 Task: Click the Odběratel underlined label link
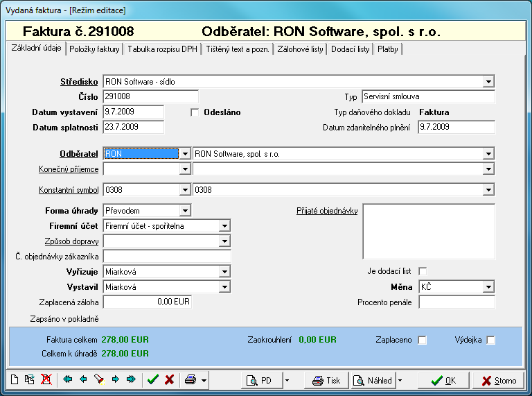click(79, 154)
